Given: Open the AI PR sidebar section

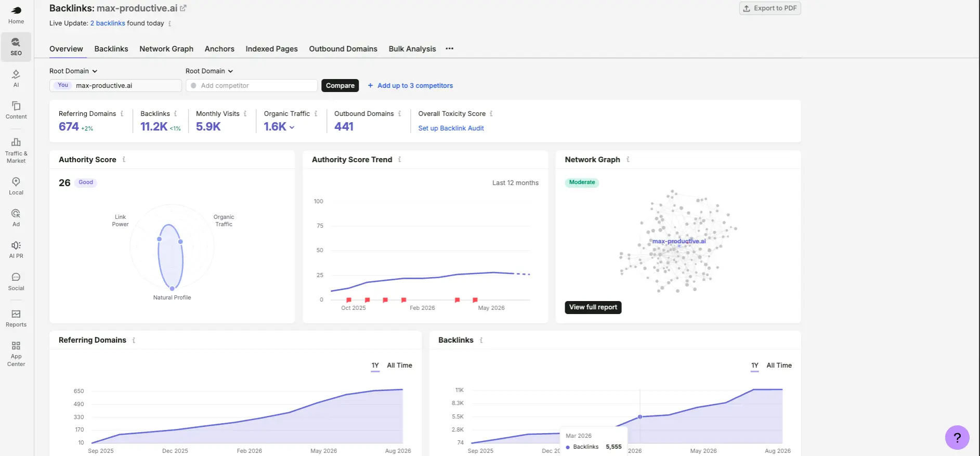Looking at the screenshot, I should point(16,250).
